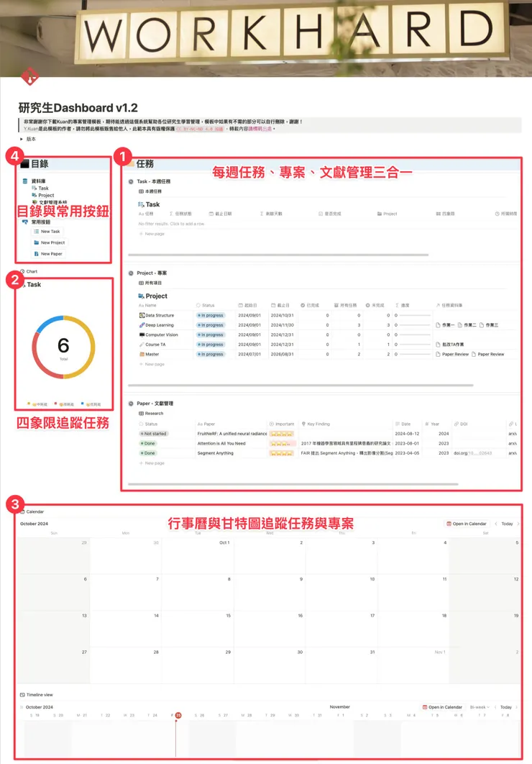The width and height of the screenshot is (532, 764).
Task: Change the In progress status of Data Structure
Action: pos(210,316)
